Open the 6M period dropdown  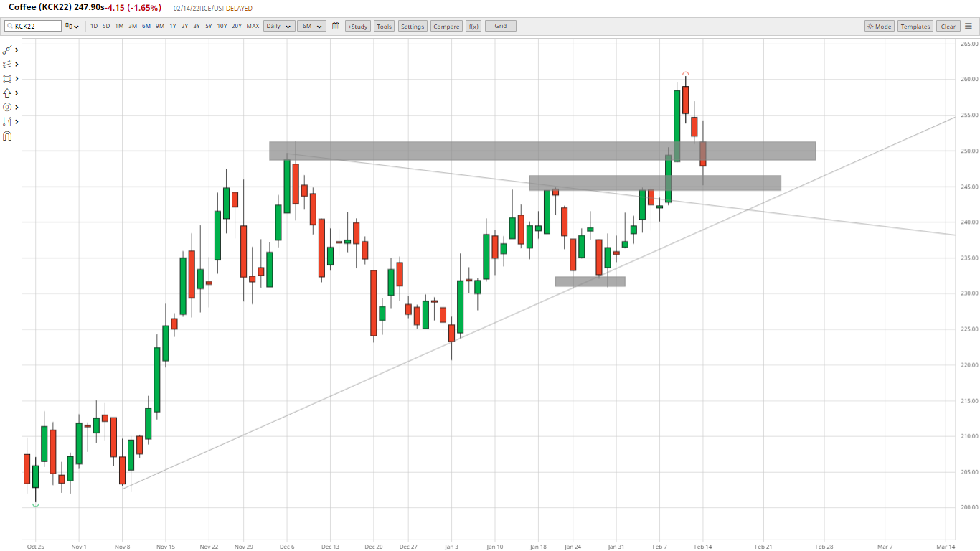point(311,26)
